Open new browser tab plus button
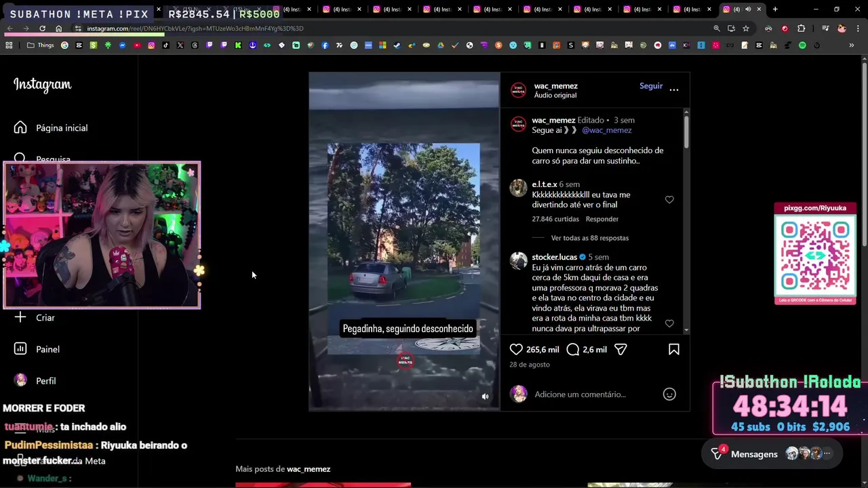The height and width of the screenshot is (488, 868). coord(775,9)
